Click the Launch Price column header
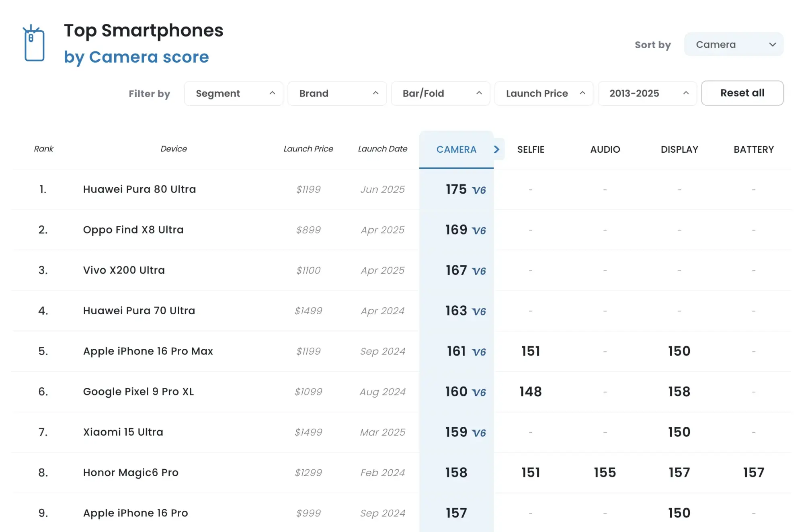Screen dimensions: 804x532 [x=308, y=149]
